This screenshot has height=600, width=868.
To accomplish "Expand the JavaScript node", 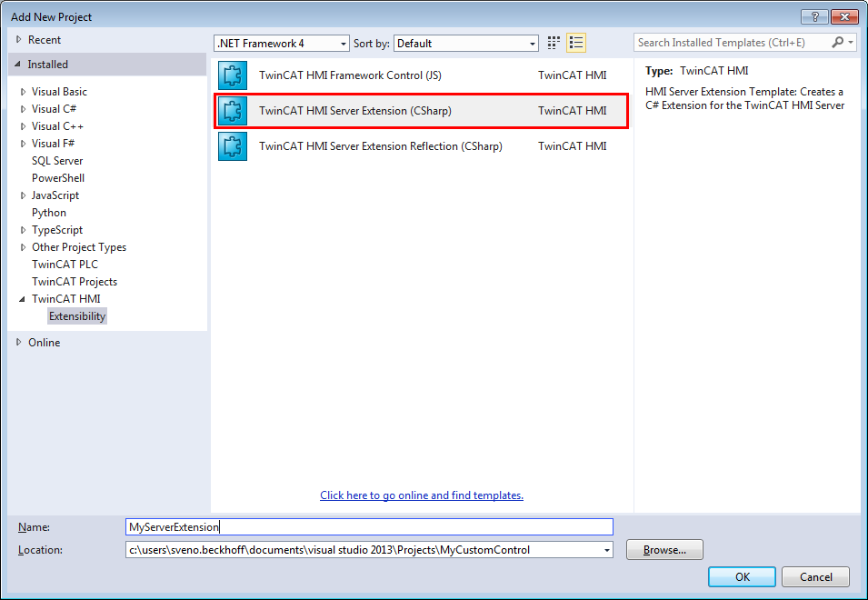I will coord(24,195).
